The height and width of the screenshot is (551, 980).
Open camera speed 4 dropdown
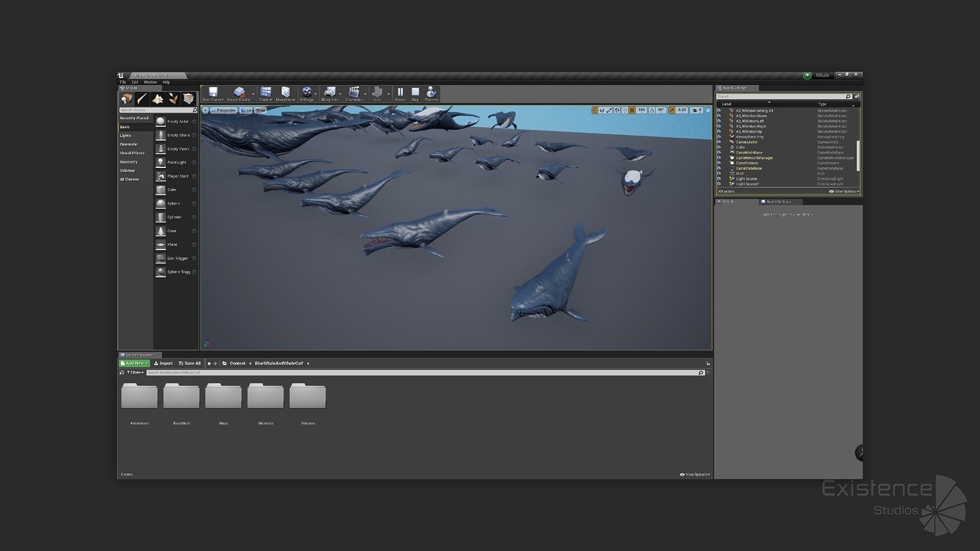click(697, 110)
